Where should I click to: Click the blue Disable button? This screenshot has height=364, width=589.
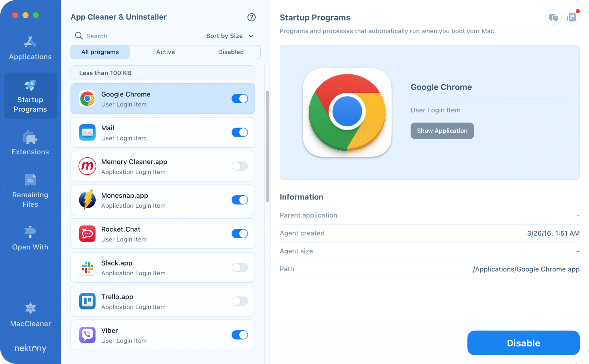click(523, 343)
